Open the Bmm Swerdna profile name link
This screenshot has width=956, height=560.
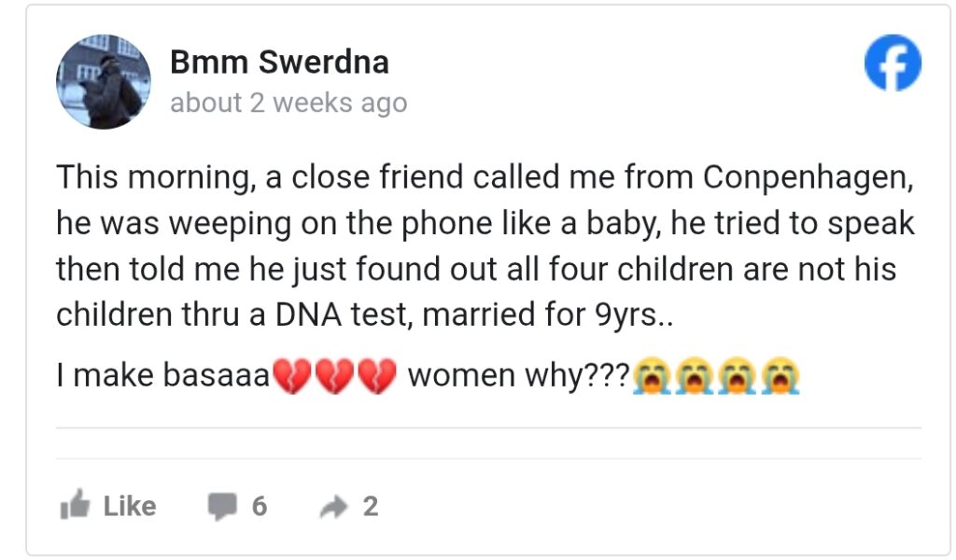click(x=279, y=63)
